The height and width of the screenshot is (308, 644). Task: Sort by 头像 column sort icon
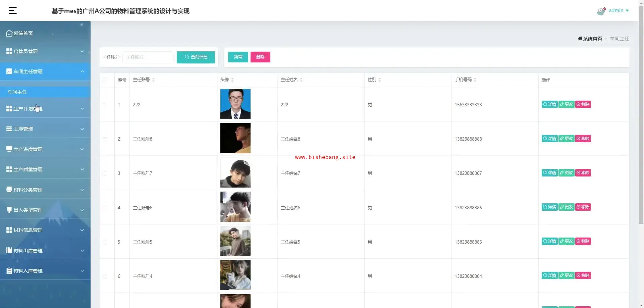(x=232, y=80)
